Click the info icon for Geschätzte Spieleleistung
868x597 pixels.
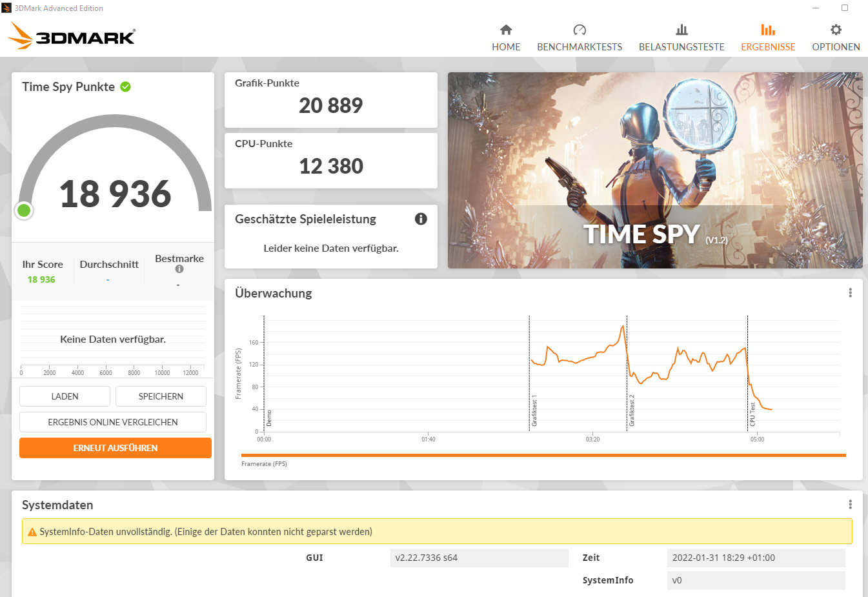point(421,219)
